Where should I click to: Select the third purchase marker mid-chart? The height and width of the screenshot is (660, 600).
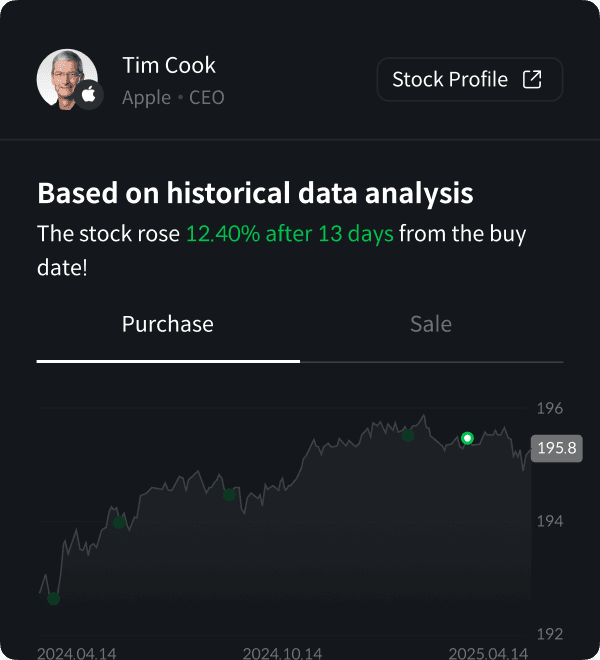[229, 494]
